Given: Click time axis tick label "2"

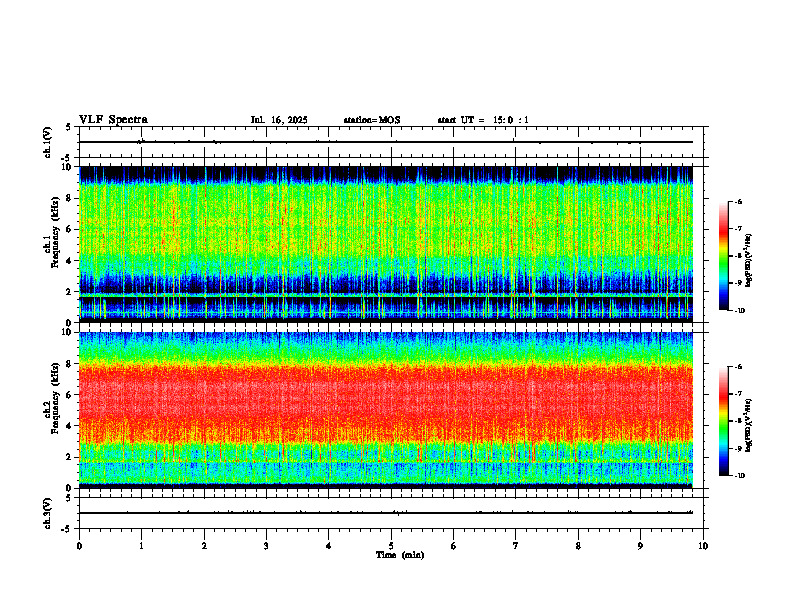Looking at the screenshot, I should (204, 546).
